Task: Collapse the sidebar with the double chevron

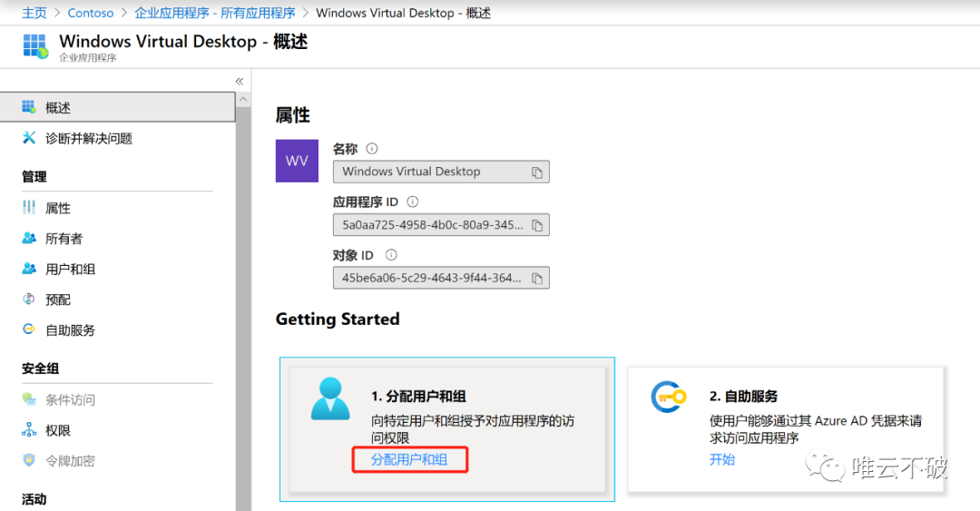Action: 240,82
